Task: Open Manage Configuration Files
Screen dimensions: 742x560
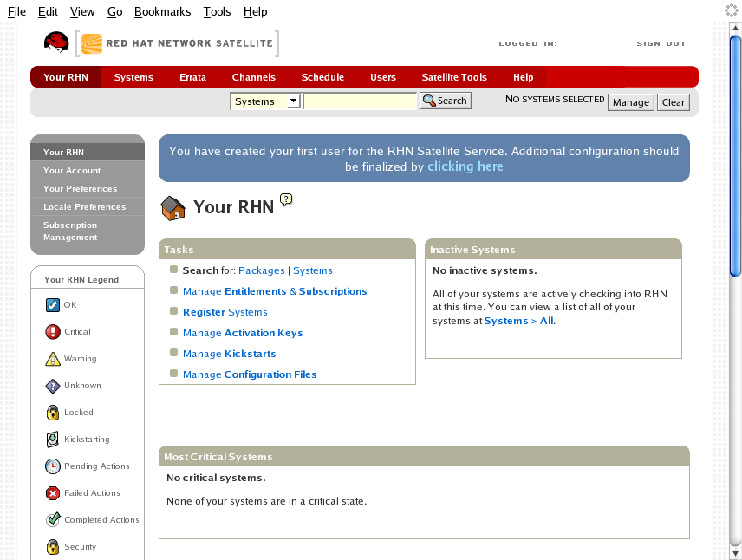Action: (x=250, y=374)
